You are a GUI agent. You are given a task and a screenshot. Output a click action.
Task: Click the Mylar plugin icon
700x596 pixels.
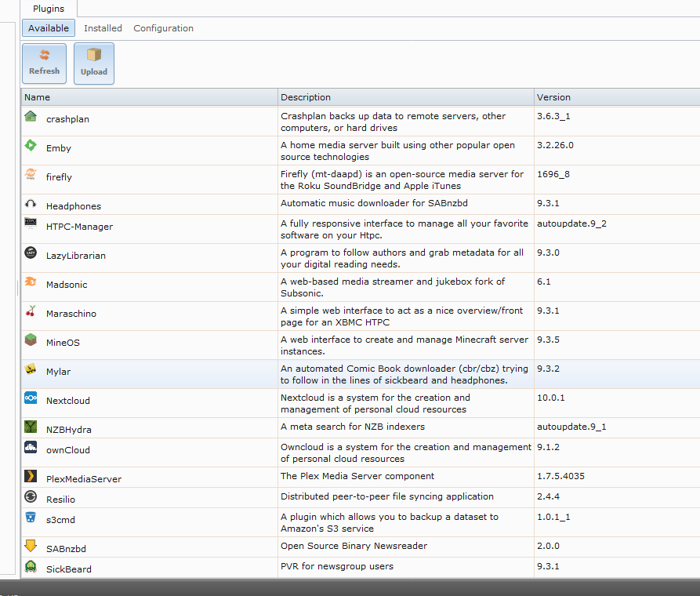[31, 369]
